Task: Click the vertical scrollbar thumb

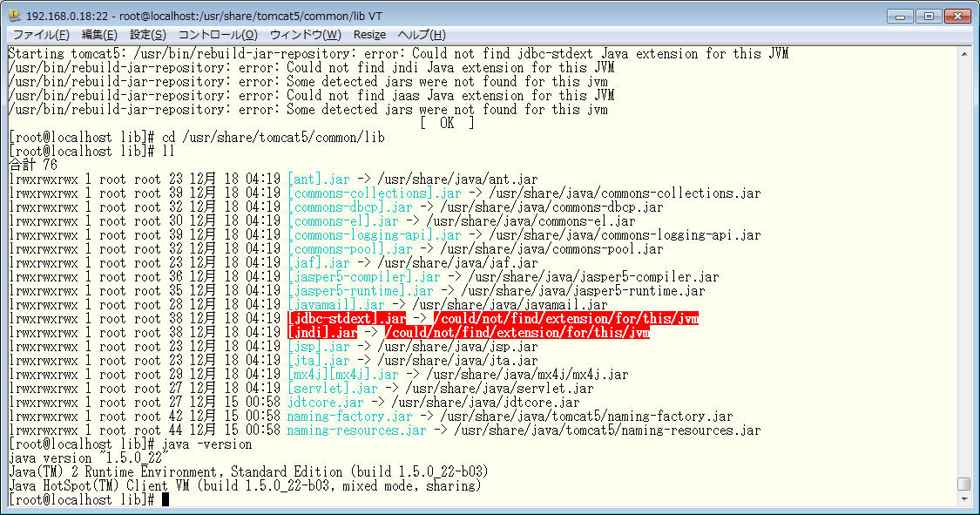Action: pos(963,484)
